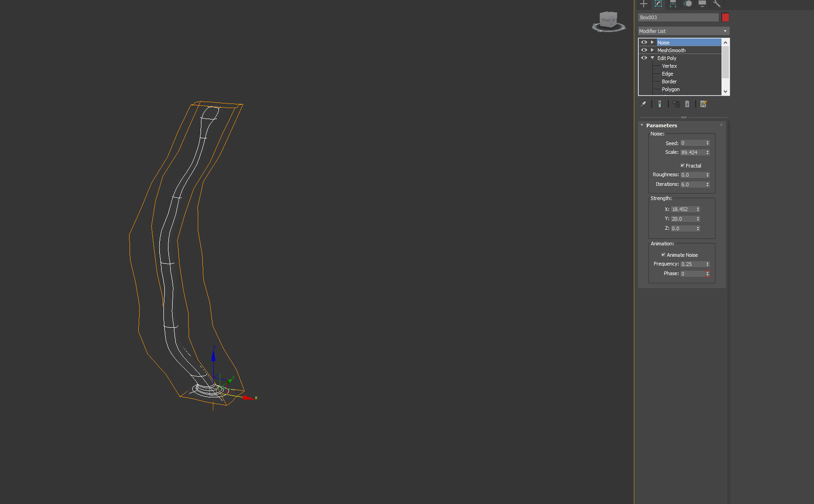The height and width of the screenshot is (504, 814).
Task: Click the modifier stack scrollbar thumb
Action: (725, 62)
